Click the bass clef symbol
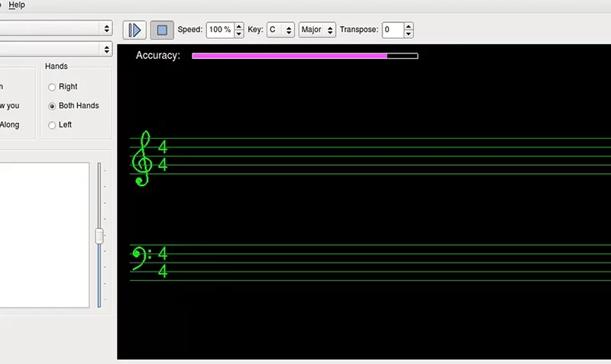The image size is (611, 364). coord(141,259)
